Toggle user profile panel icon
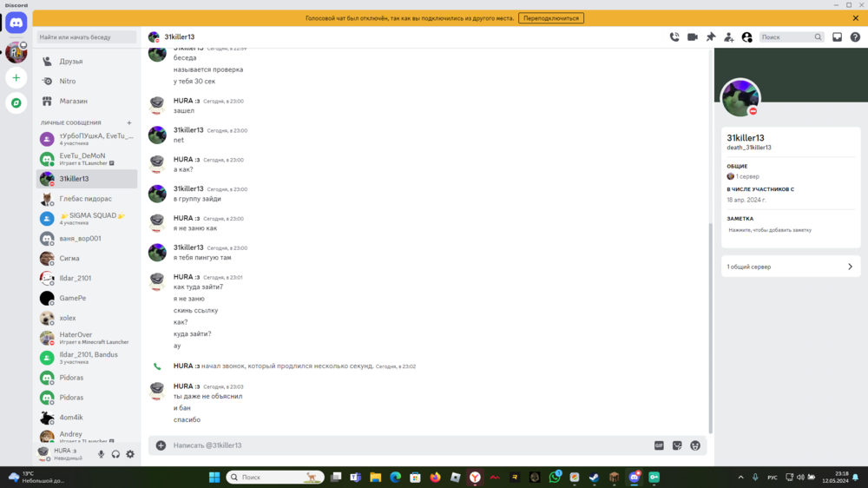868x488 pixels. (746, 37)
